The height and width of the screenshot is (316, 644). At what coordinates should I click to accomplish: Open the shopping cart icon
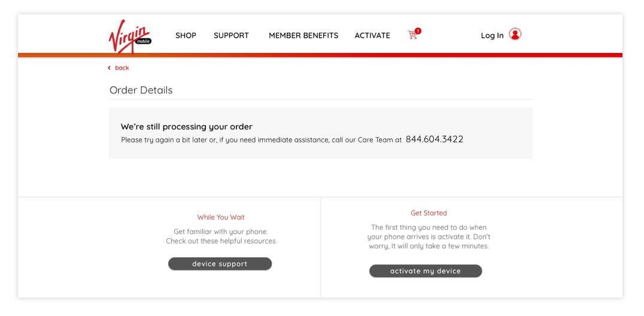412,35
